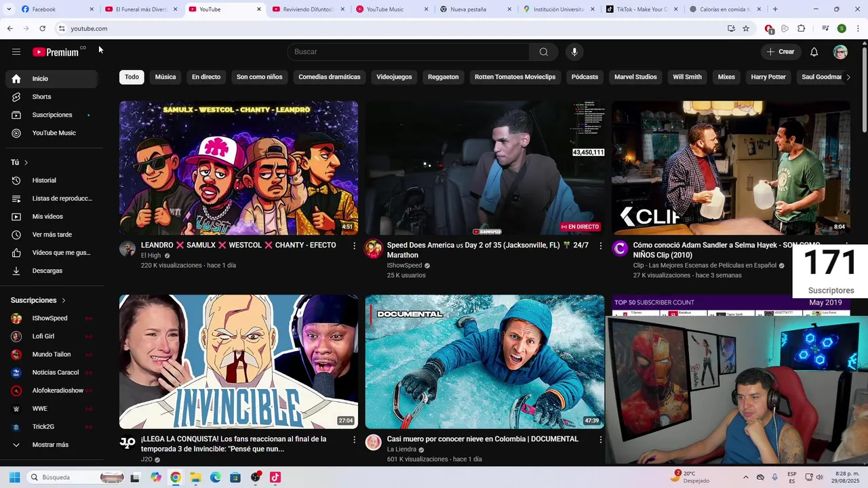Open Ver más tarde in sidebar
Screen dimensions: 868x488
pyautogui.click(x=52, y=235)
